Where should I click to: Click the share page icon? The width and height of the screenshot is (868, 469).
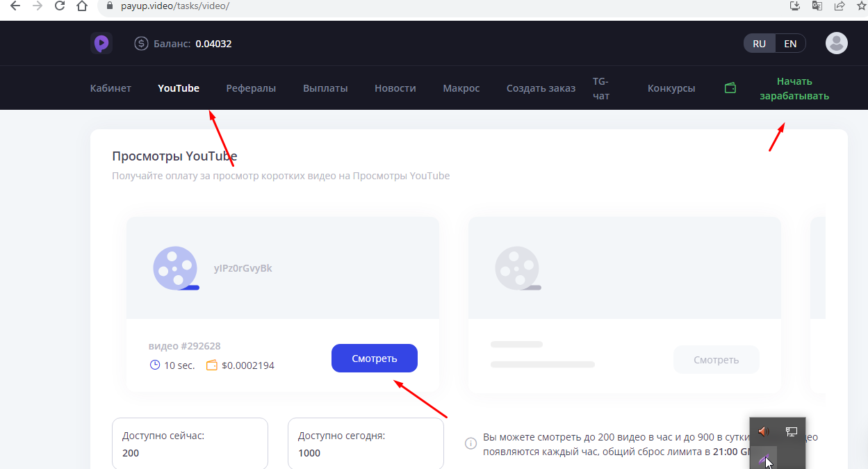tap(840, 6)
